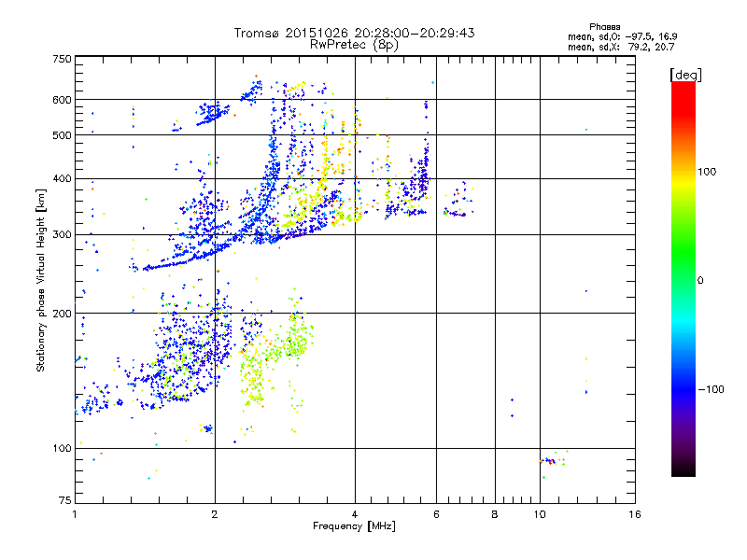Click the "Frequency [MHz]" axis title

(354, 526)
